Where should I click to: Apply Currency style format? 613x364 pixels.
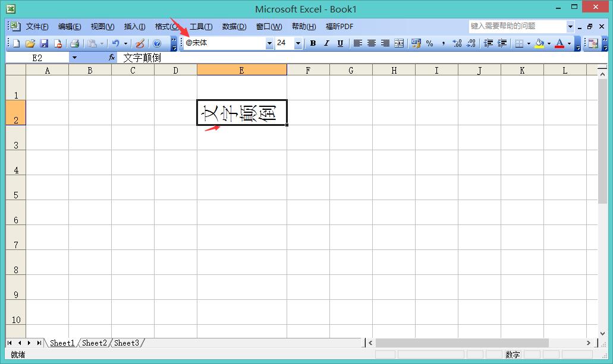coord(416,43)
